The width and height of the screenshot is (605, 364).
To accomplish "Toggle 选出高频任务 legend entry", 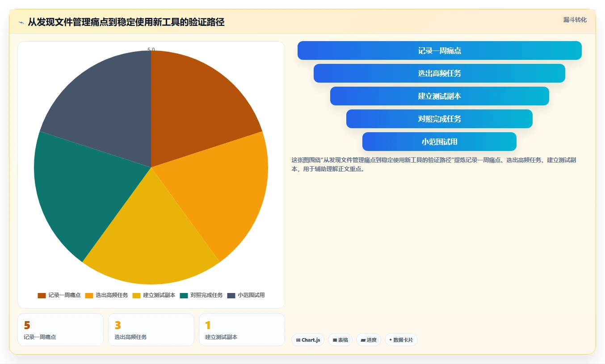I will pyautogui.click(x=106, y=295).
